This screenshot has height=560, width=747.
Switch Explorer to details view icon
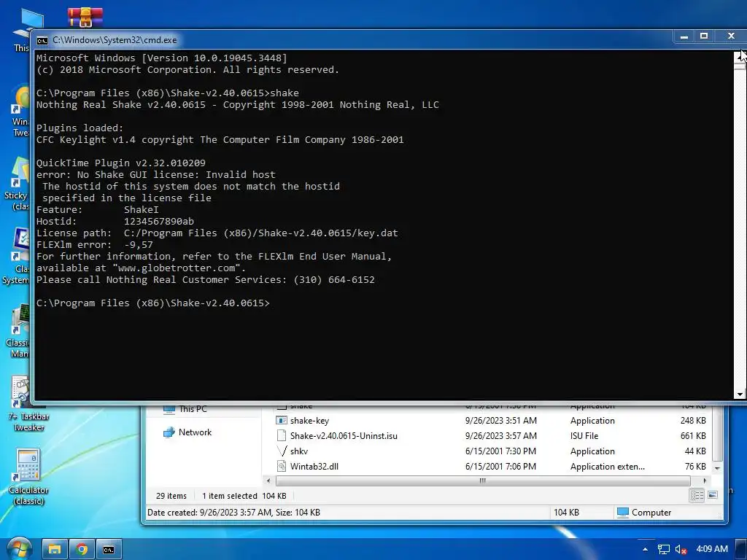click(697, 496)
